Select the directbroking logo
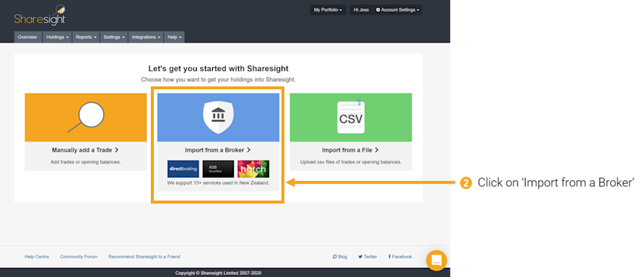This screenshot has height=277, width=644. (x=183, y=169)
